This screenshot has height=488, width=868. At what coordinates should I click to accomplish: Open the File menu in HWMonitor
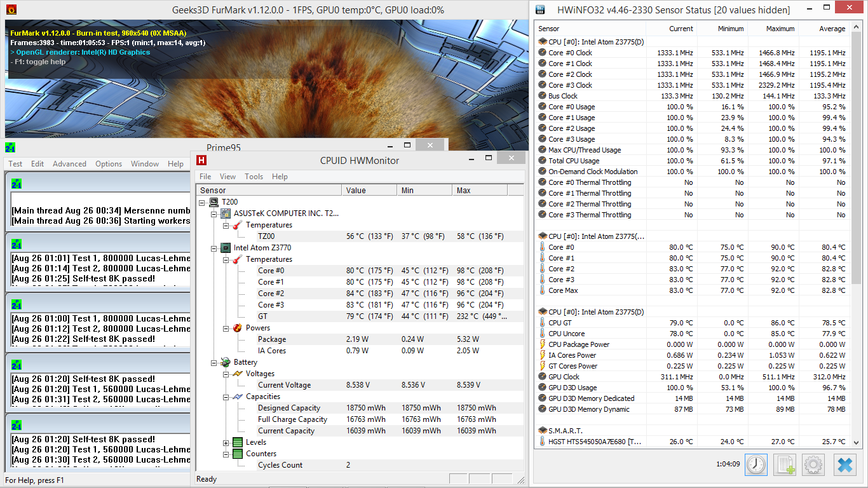pyautogui.click(x=205, y=177)
